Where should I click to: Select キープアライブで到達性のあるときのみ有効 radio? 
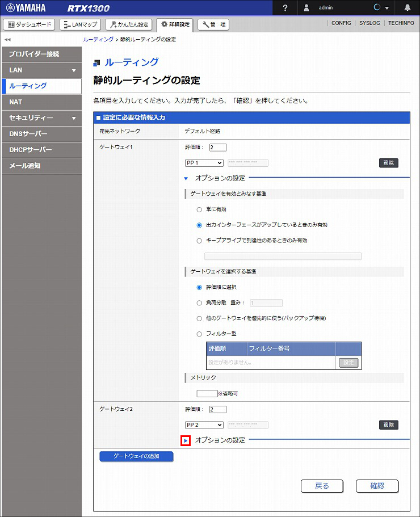199,241
